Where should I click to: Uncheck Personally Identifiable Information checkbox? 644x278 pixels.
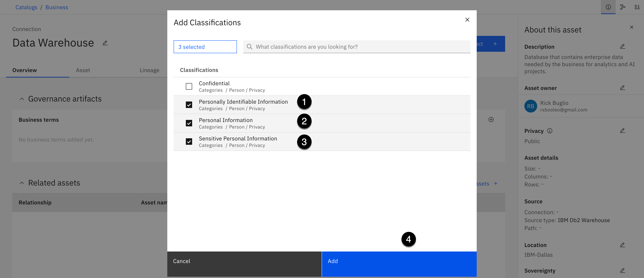(x=189, y=105)
